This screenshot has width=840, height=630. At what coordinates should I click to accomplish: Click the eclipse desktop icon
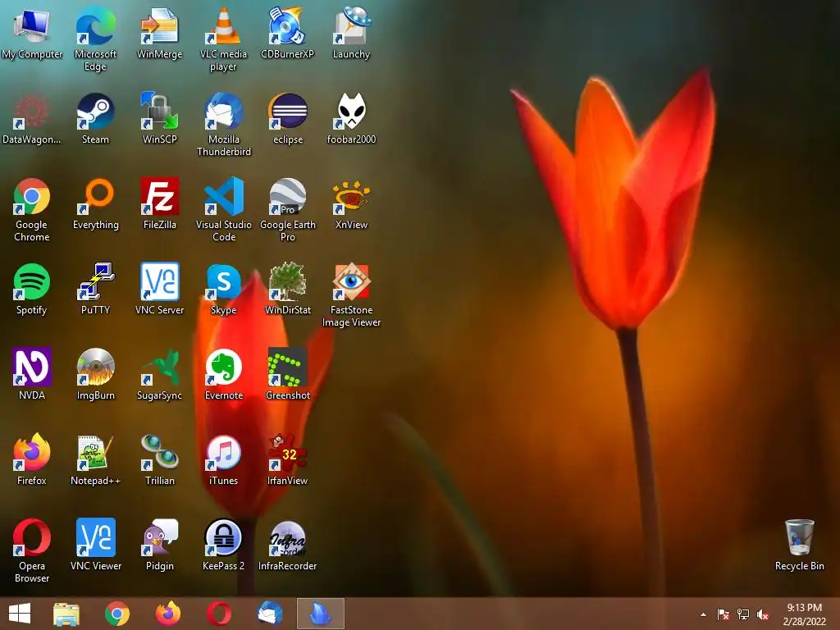[x=288, y=118]
